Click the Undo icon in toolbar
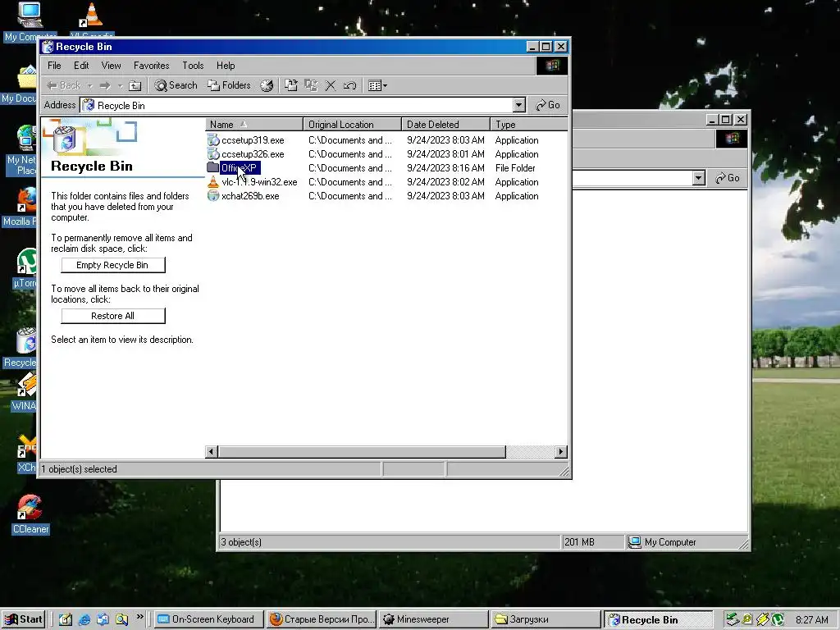Viewport: 840px width, 630px height. click(x=349, y=85)
